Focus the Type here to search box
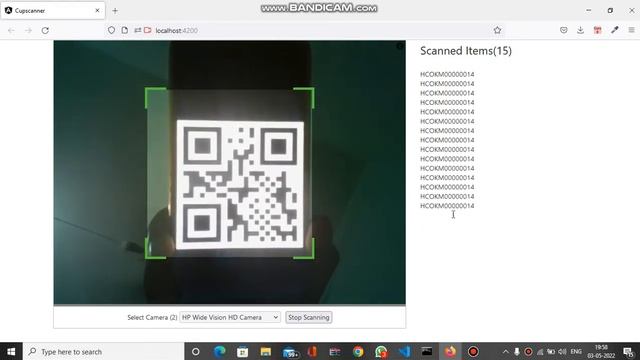The width and height of the screenshot is (640, 360). tap(104, 351)
